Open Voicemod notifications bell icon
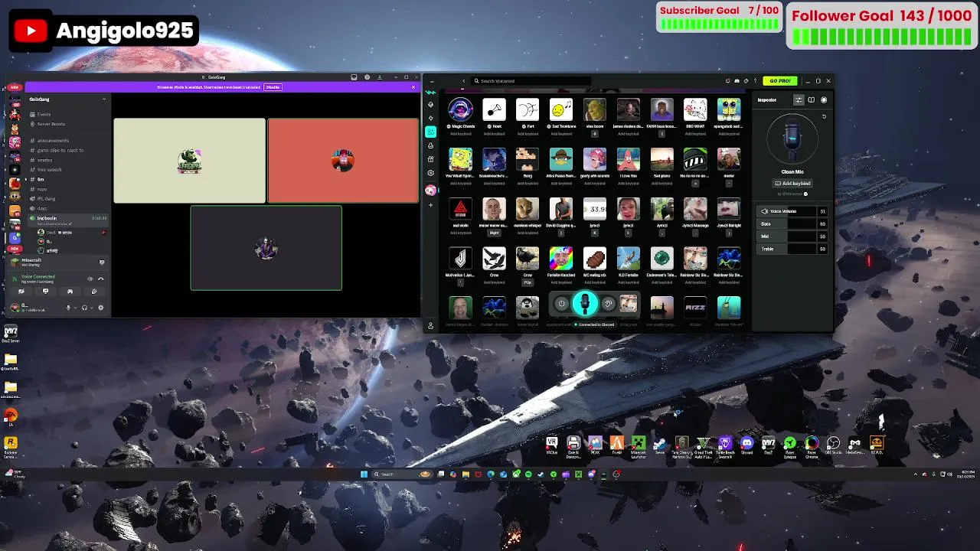The image size is (980, 551). [727, 81]
